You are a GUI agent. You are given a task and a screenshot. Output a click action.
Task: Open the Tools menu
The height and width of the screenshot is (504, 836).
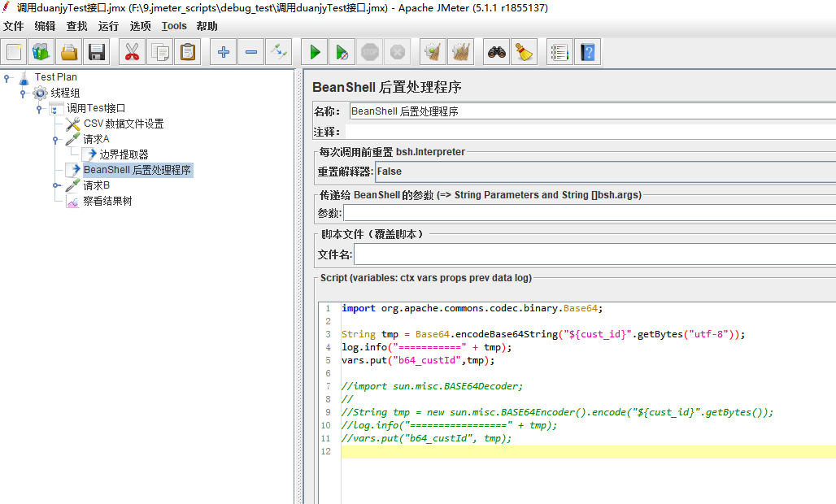[173, 25]
